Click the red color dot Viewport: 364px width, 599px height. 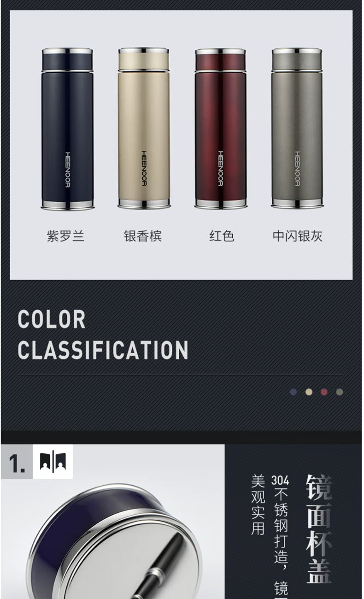(x=324, y=392)
